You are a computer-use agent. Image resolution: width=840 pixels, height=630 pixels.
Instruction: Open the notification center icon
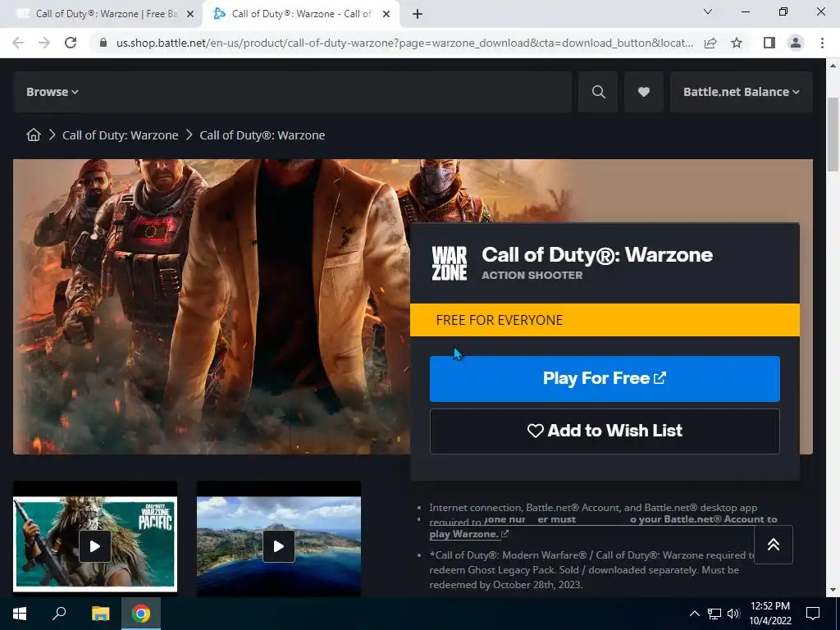click(x=813, y=614)
